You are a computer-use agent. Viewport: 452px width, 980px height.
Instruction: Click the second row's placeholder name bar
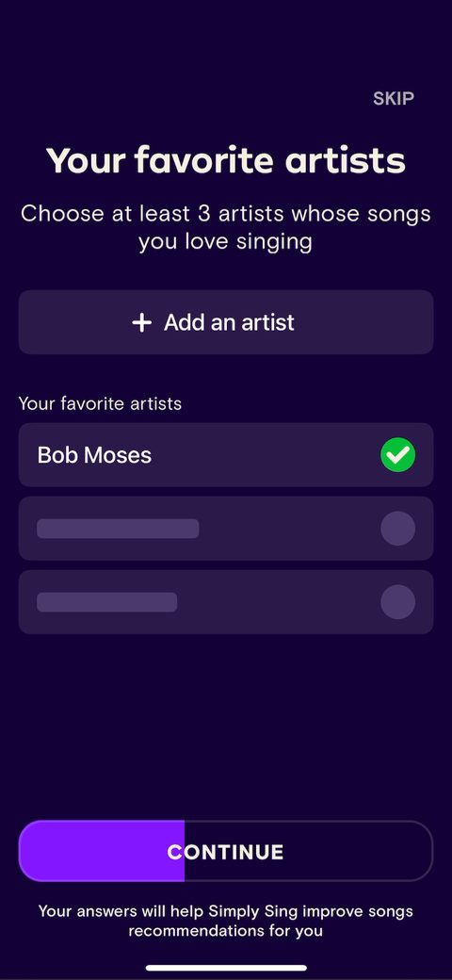point(118,528)
